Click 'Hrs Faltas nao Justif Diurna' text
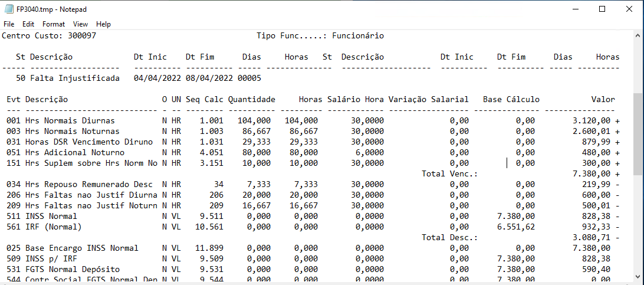The width and height of the screenshot is (644, 285). click(x=91, y=195)
